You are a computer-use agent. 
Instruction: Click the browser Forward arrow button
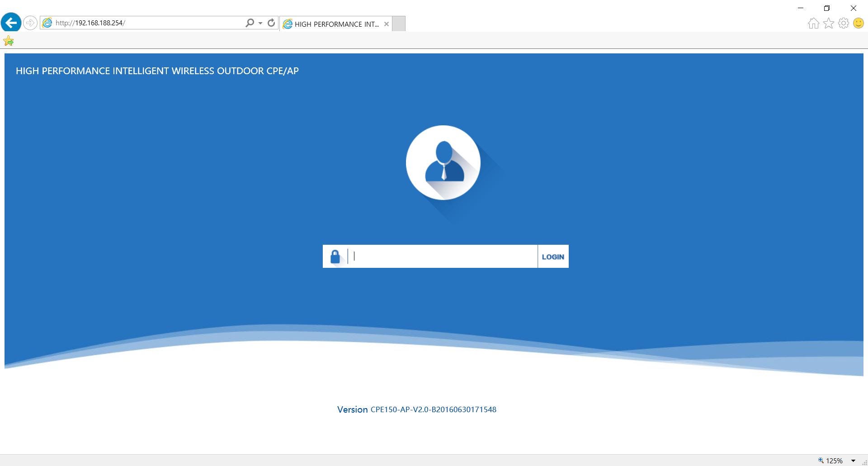point(30,23)
